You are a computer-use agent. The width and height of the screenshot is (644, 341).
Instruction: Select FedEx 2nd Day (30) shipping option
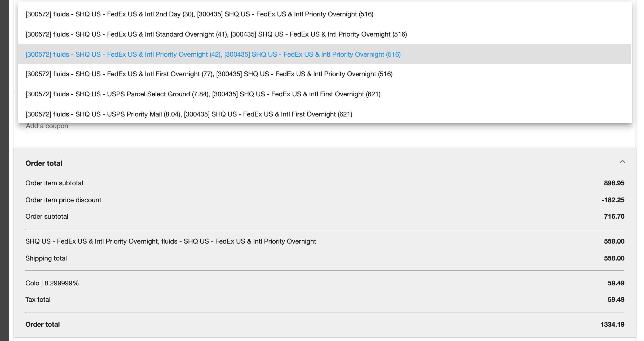(199, 14)
